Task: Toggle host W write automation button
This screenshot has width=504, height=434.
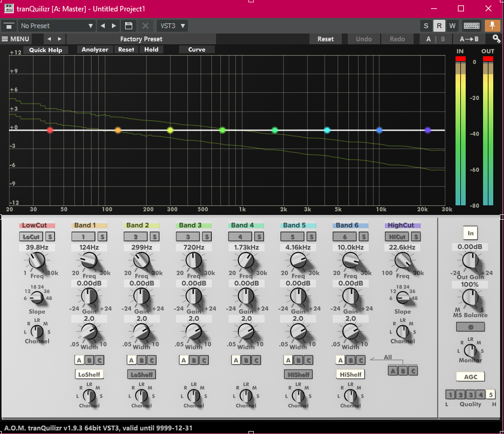Action: coord(453,26)
